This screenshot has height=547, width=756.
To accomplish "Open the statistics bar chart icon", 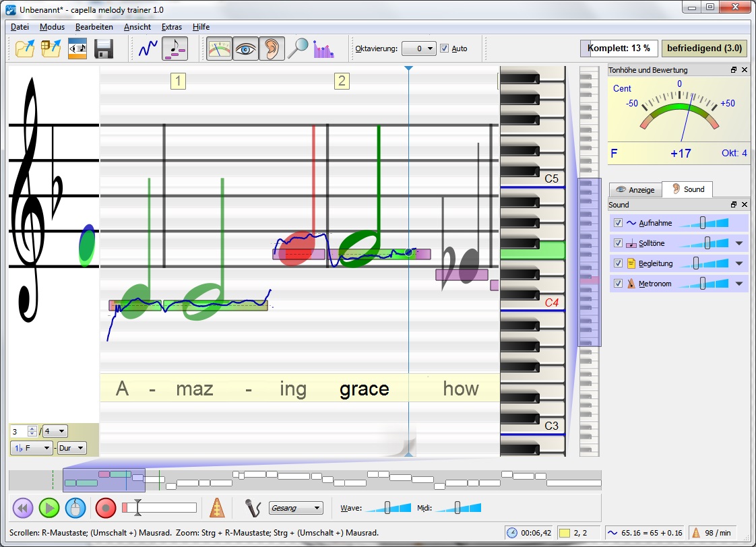I will click(x=323, y=49).
